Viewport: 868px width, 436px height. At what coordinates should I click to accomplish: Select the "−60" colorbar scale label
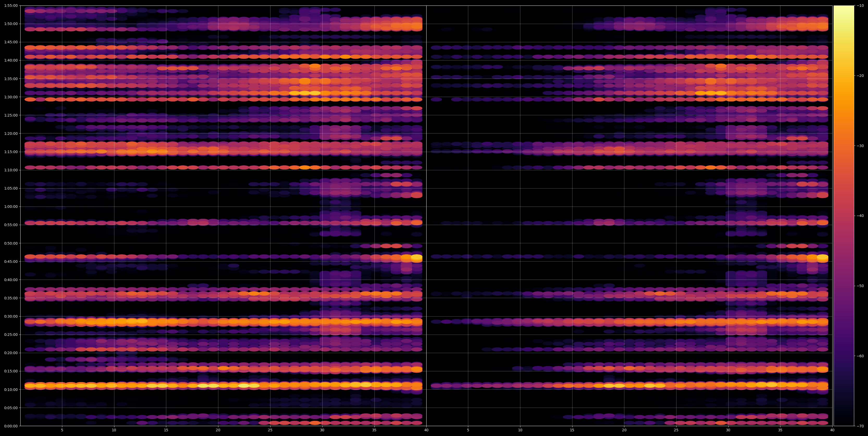click(860, 356)
